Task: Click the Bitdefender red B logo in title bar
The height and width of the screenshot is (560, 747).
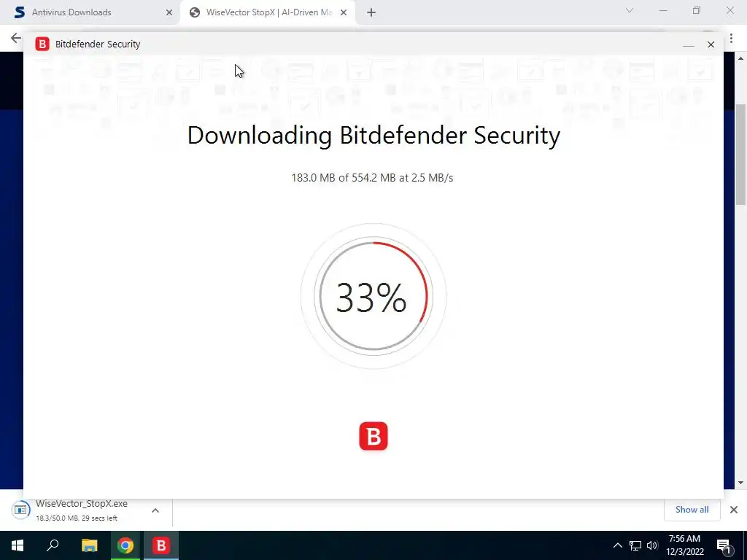Action: (x=42, y=44)
